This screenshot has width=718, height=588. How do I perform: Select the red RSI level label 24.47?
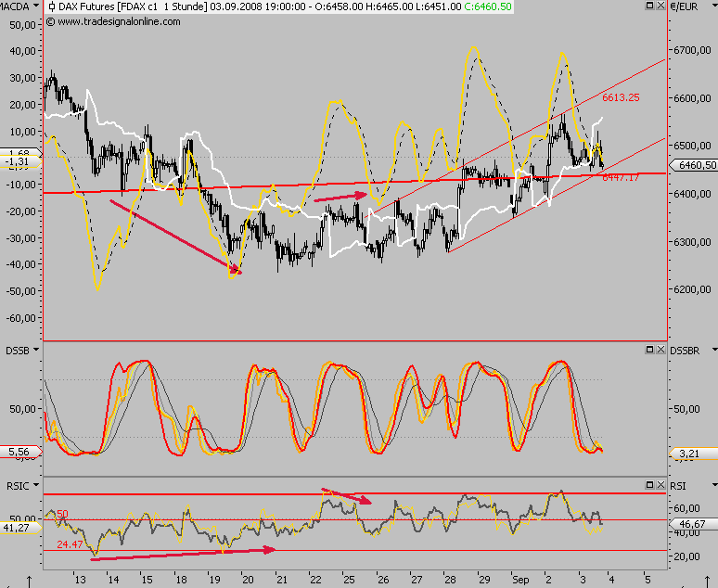(x=70, y=544)
